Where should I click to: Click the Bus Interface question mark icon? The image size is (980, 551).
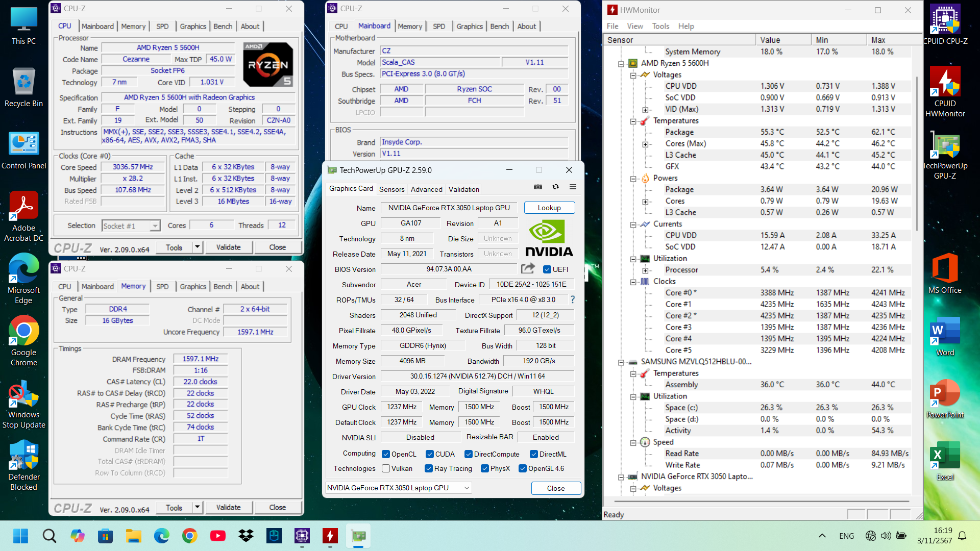(x=572, y=300)
